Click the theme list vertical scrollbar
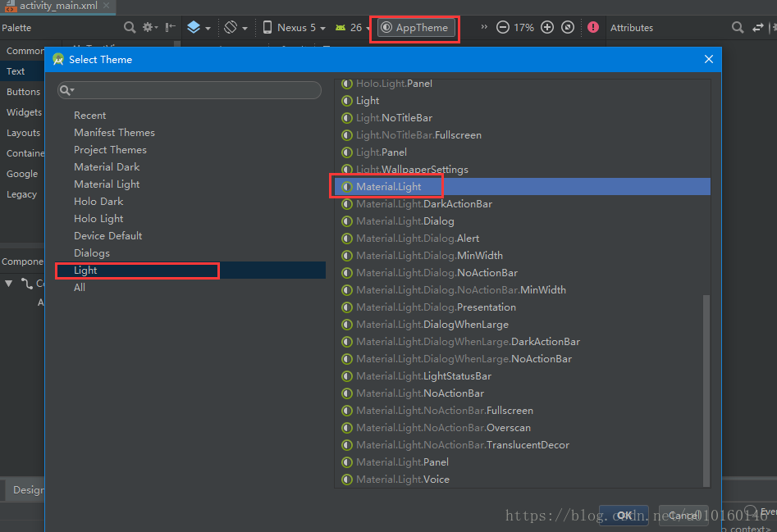777x532 pixels. tap(706, 391)
